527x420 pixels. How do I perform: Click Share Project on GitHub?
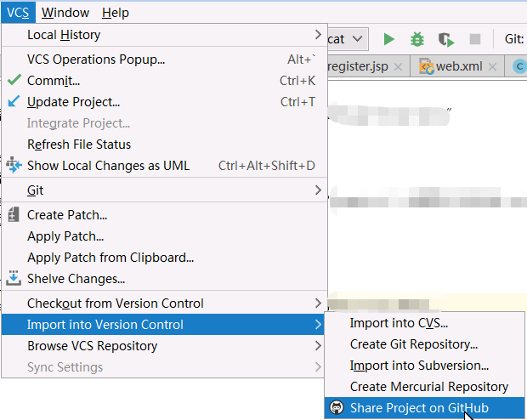point(424,407)
